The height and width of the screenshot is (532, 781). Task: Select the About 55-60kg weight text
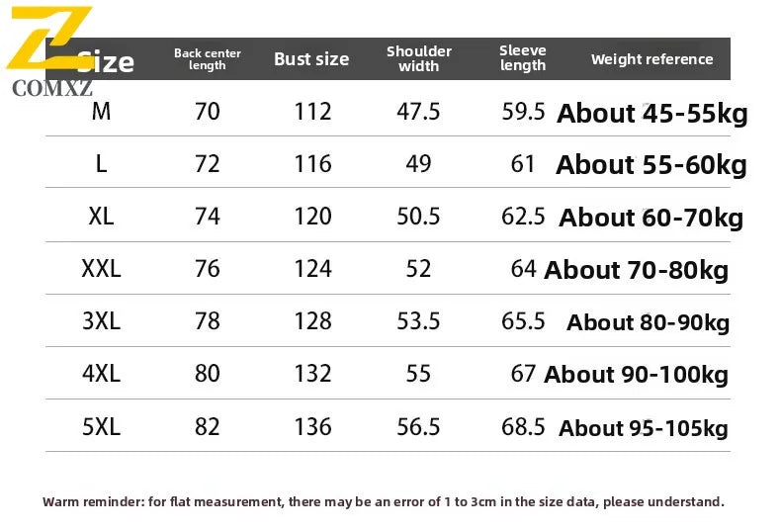[x=651, y=165]
